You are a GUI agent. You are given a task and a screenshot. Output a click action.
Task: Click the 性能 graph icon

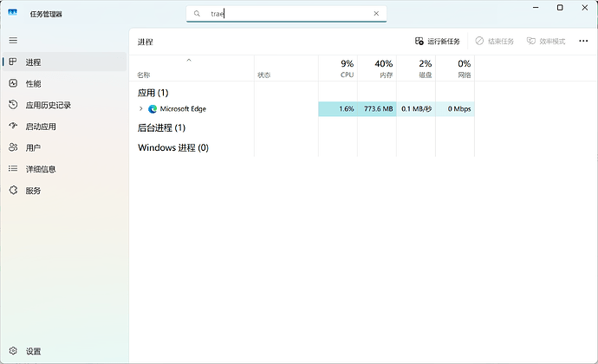coord(13,83)
